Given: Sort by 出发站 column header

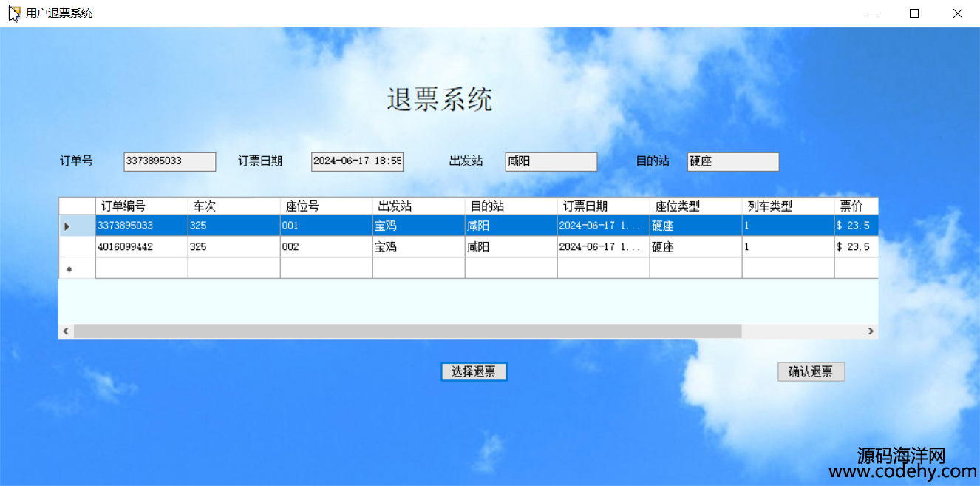Looking at the screenshot, I should [419, 206].
